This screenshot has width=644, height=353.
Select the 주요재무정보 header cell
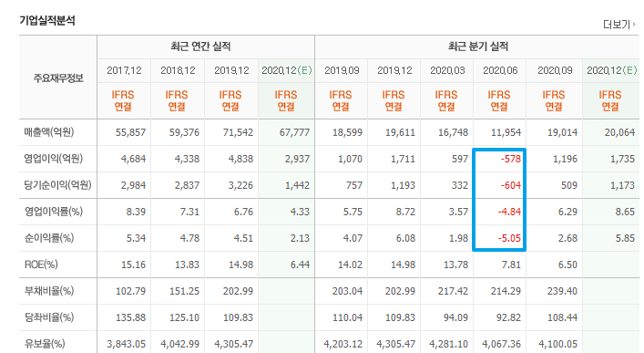(x=58, y=78)
